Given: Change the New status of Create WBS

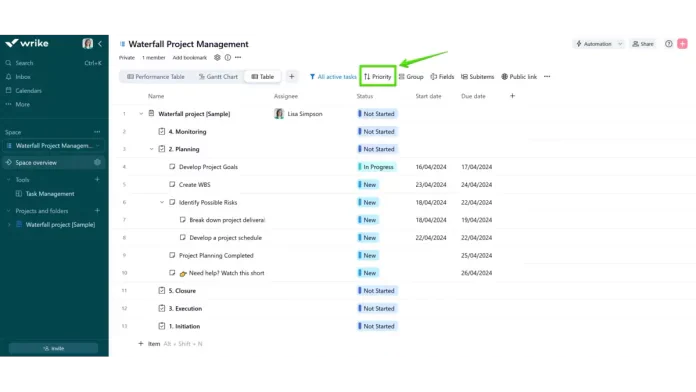Looking at the screenshot, I should [x=368, y=185].
